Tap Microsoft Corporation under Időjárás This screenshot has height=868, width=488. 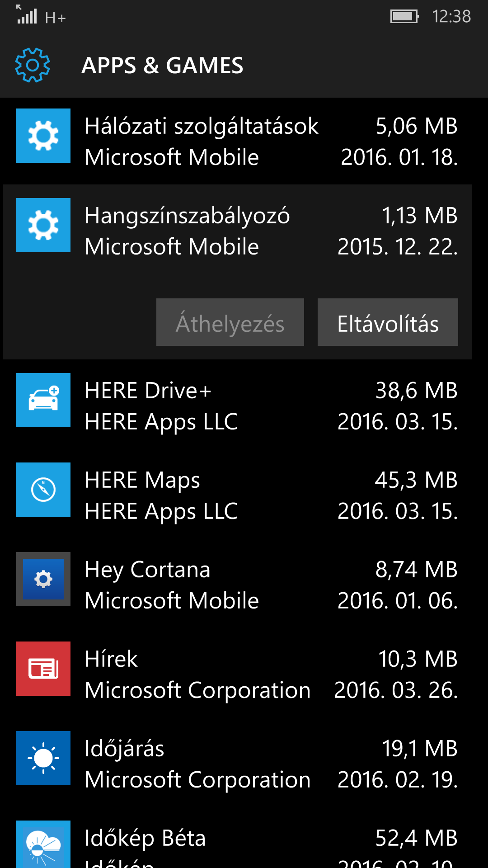[197, 780]
